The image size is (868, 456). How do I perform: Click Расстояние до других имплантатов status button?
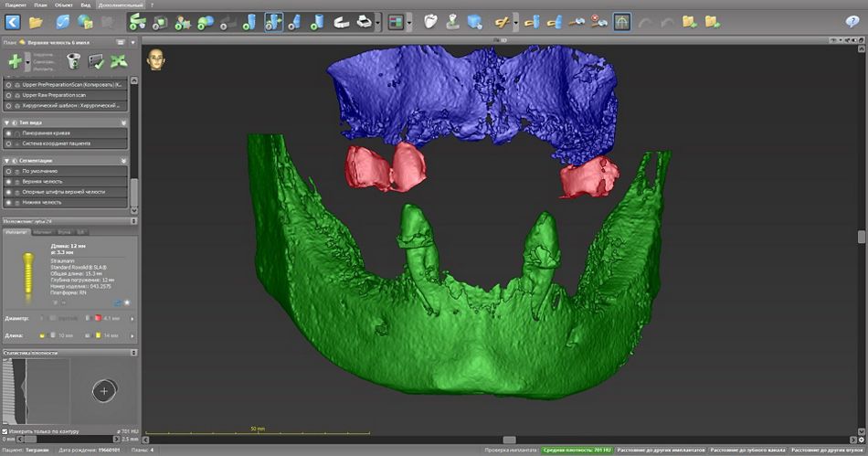661,451
